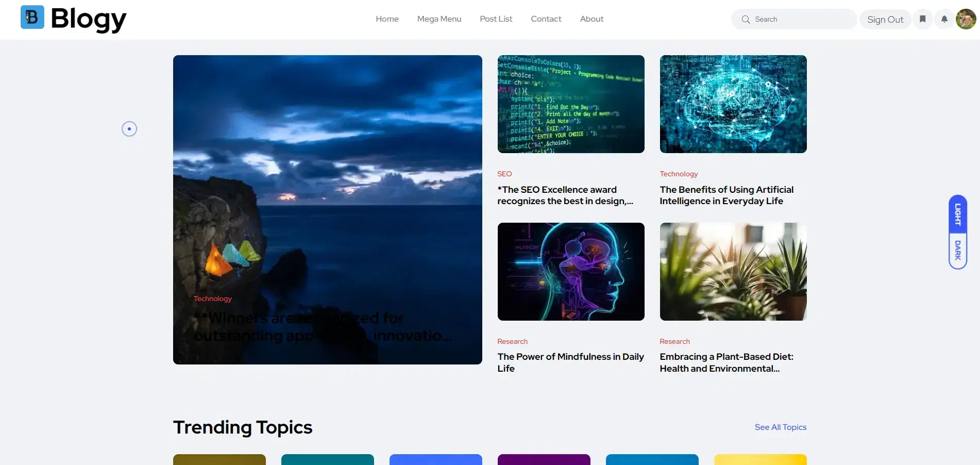The image size is (980, 465).
Task: Click the Blogy logo icon
Action: tap(32, 18)
